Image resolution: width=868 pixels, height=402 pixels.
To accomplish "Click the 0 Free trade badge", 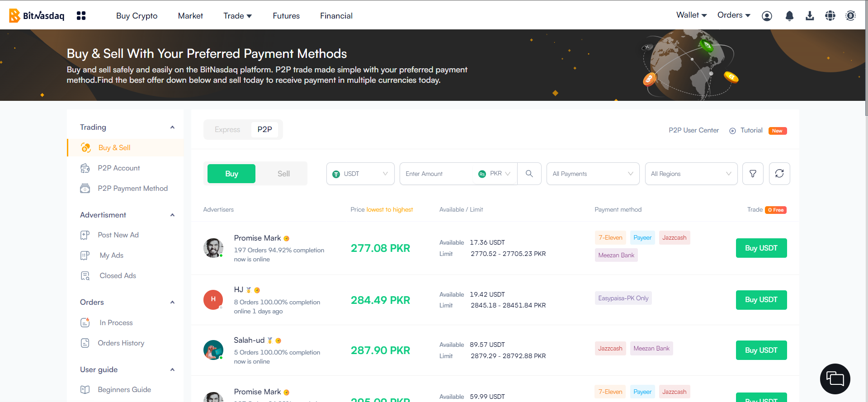I will [776, 210].
